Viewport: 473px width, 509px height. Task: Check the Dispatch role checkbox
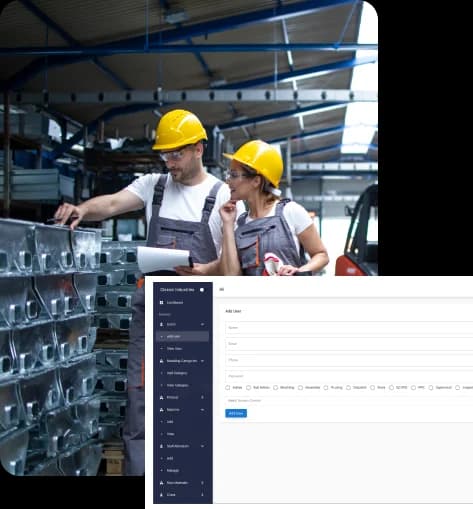348,388
